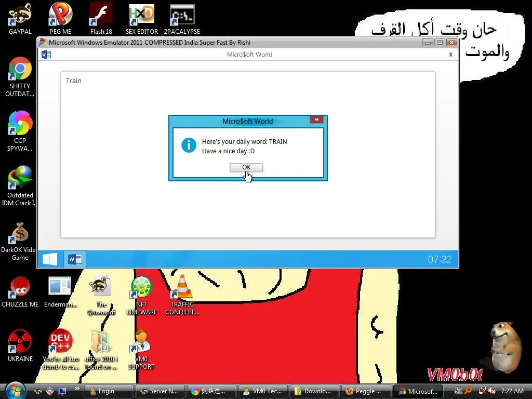Open the DEV C++ desktop shortcut
Screen dimensions: 532x399
tap(60, 350)
